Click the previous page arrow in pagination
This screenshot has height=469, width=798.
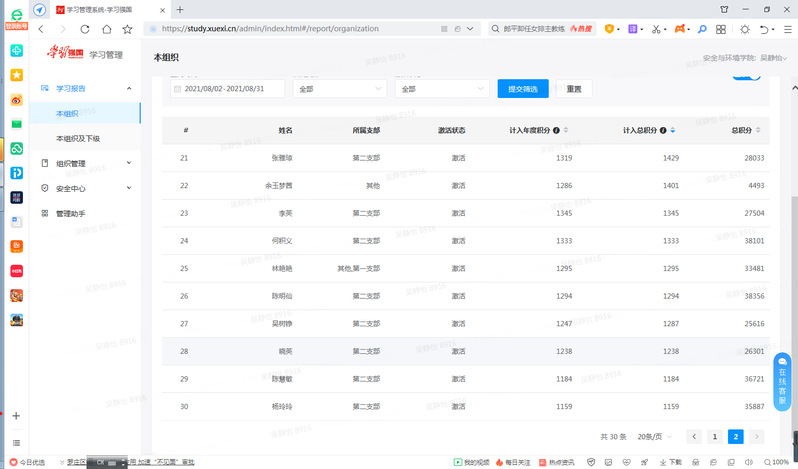click(x=693, y=437)
